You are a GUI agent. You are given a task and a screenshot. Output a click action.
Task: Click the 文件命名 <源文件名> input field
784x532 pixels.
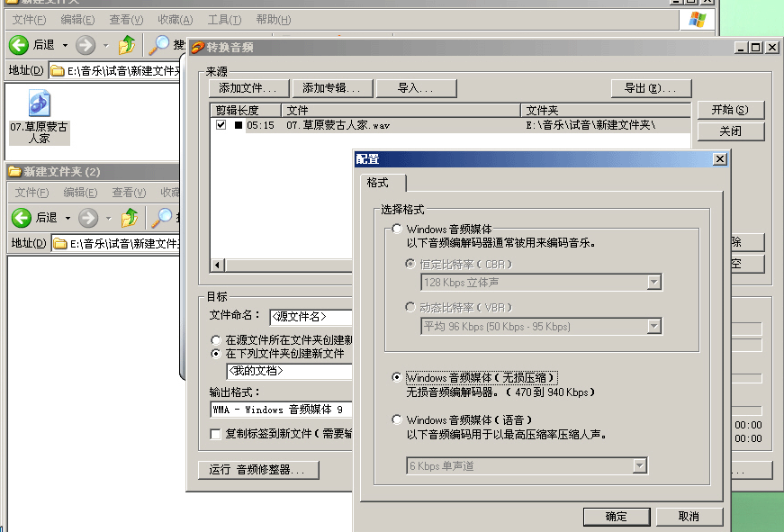311,317
